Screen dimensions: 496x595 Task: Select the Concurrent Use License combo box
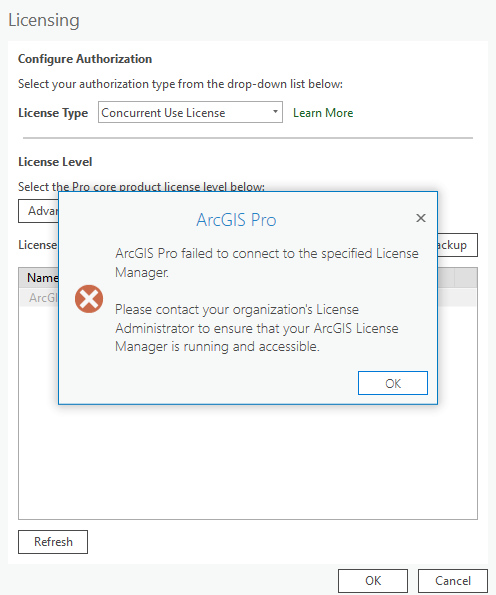click(x=190, y=112)
